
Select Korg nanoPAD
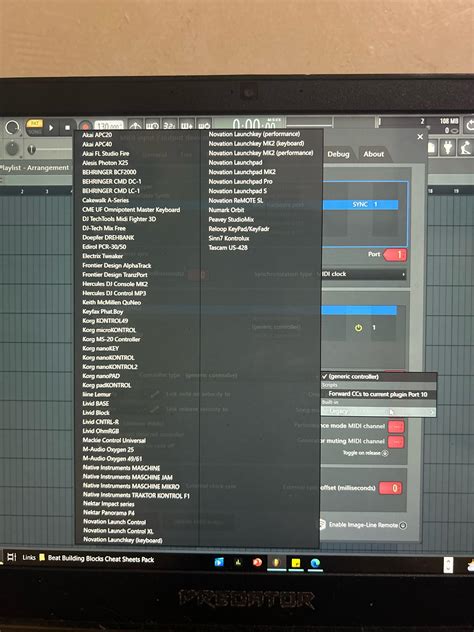click(101, 376)
